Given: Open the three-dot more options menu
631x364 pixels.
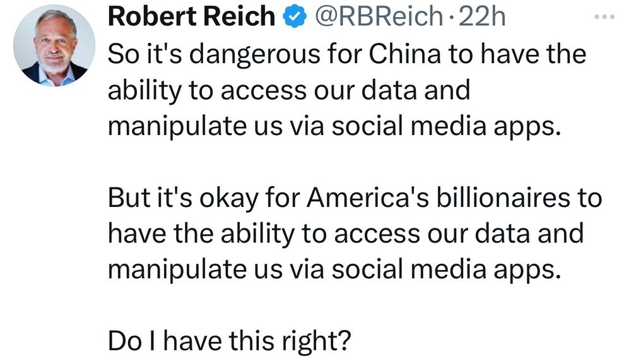Looking at the screenshot, I should (x=604, y=17).
